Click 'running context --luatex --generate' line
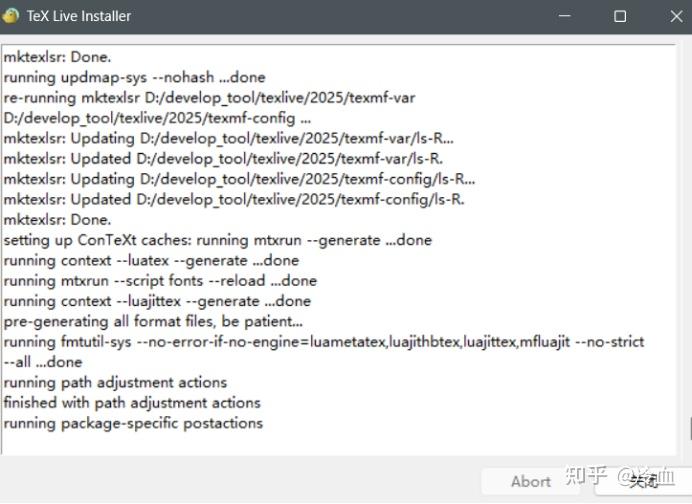 [x=151, y=260]
